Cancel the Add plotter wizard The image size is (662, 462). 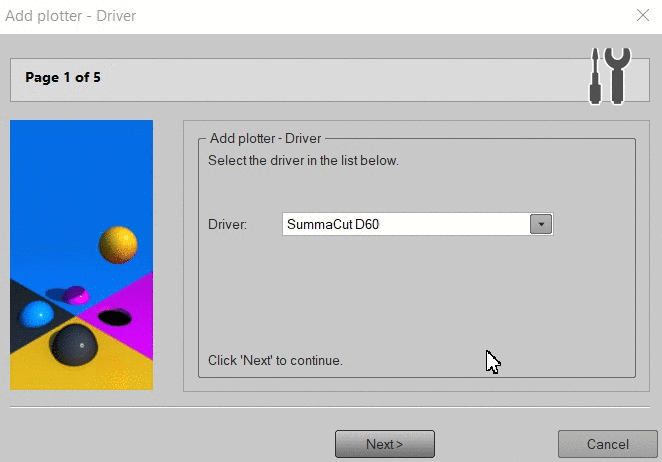click(608, 444)
